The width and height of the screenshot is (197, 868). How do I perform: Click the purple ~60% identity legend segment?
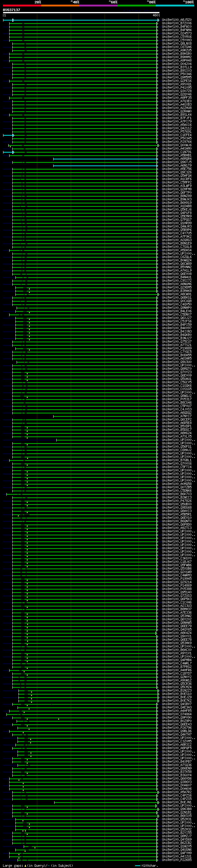click(x=99, y=6)
